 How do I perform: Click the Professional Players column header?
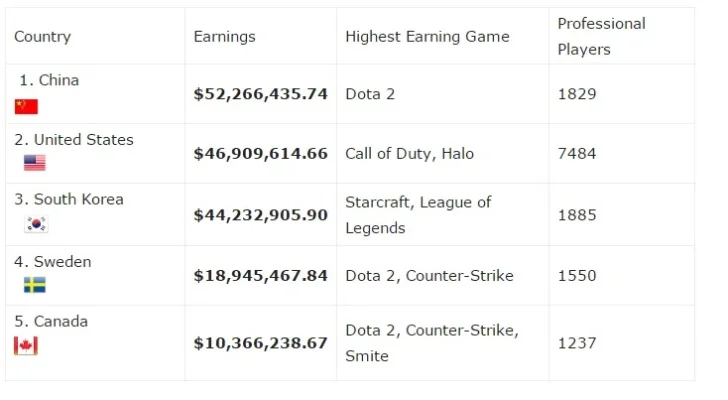click(x=601, y=36)
